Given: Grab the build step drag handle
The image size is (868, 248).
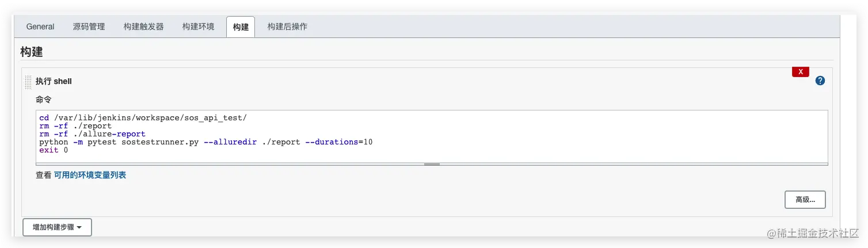Looking at the screenshot, I should [28, 82].
